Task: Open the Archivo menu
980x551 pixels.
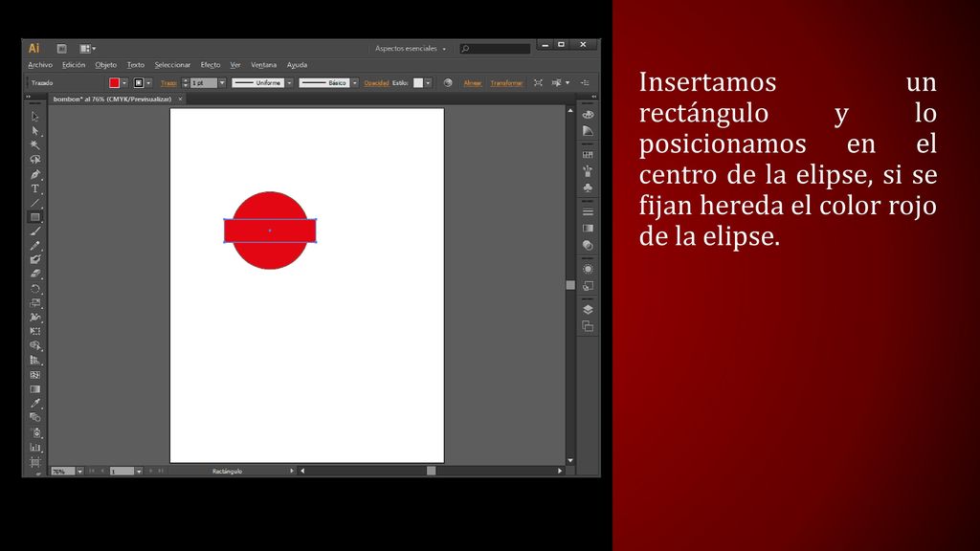Action: [x=40, y=65]
